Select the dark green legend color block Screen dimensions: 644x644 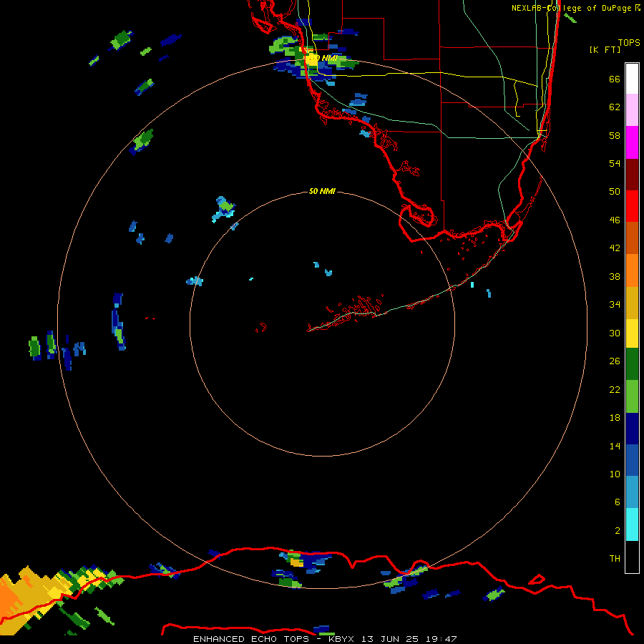[x=632, y=364]
